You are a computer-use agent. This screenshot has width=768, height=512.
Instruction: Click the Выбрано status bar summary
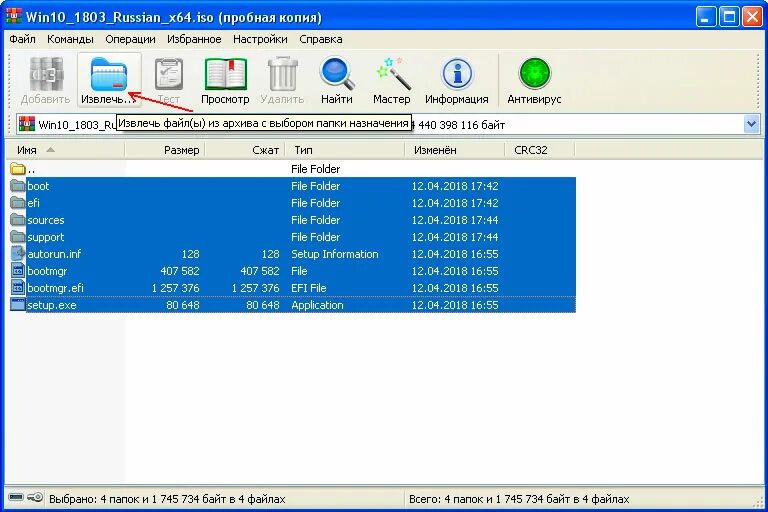click(x=167, y=499)
